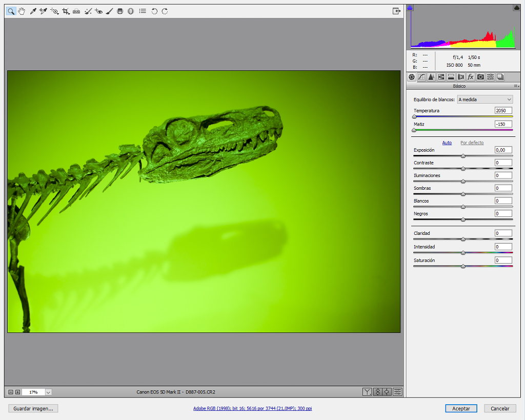Select the Crop tool
The image size is (525, 420).
[66, 11]
